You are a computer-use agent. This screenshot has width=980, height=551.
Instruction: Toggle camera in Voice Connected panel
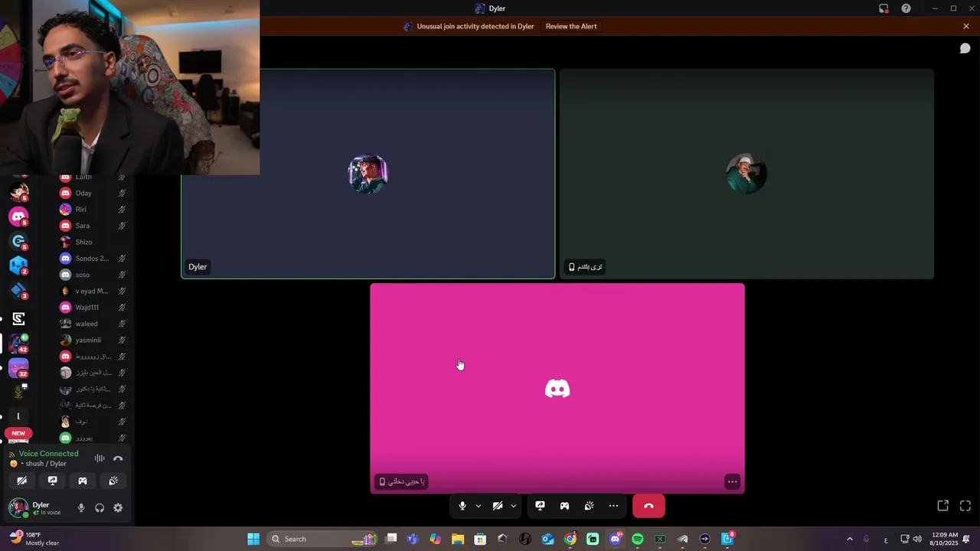click(x=21, y=481)
